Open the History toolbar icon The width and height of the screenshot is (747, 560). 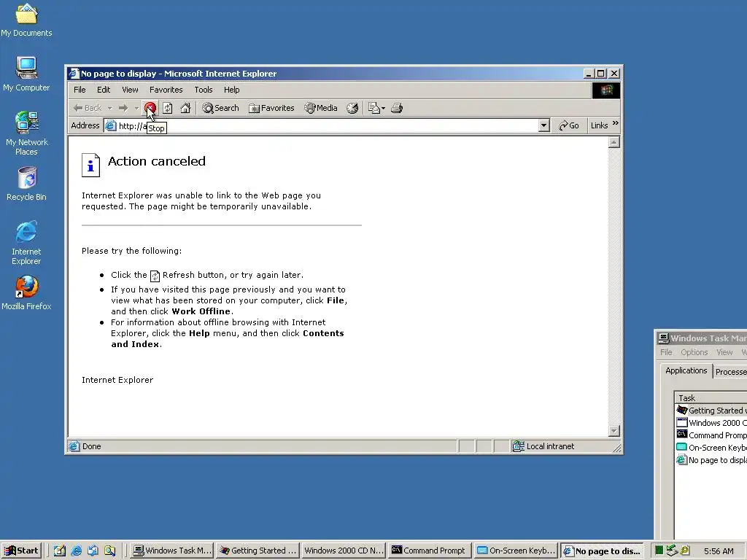(x=352, y=108)
